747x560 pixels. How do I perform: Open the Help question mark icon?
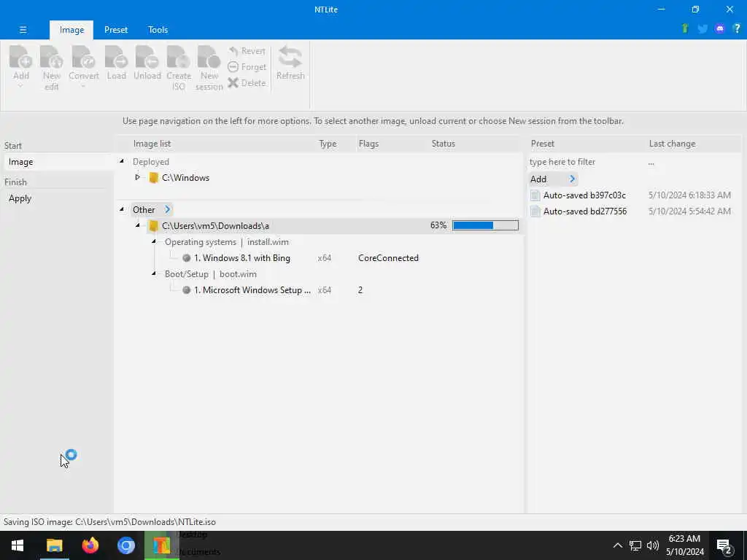tap(737, 28)
